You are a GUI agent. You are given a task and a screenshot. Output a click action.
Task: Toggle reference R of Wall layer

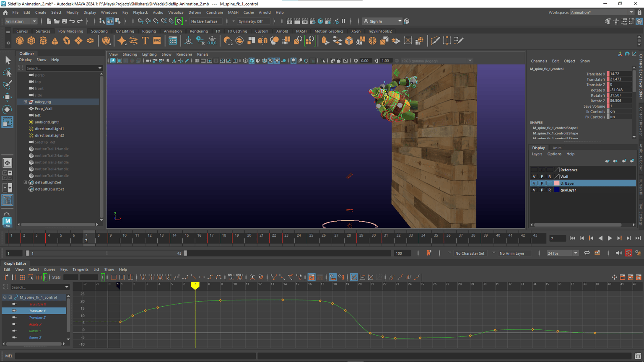click(549, 177)
